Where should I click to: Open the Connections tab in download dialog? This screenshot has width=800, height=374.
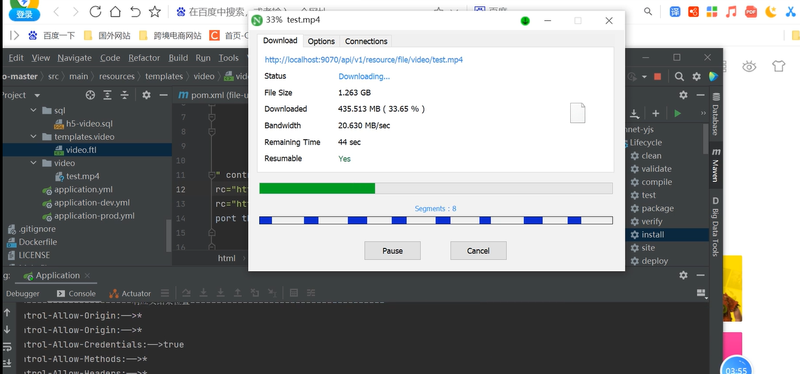[x=366, y=41]
